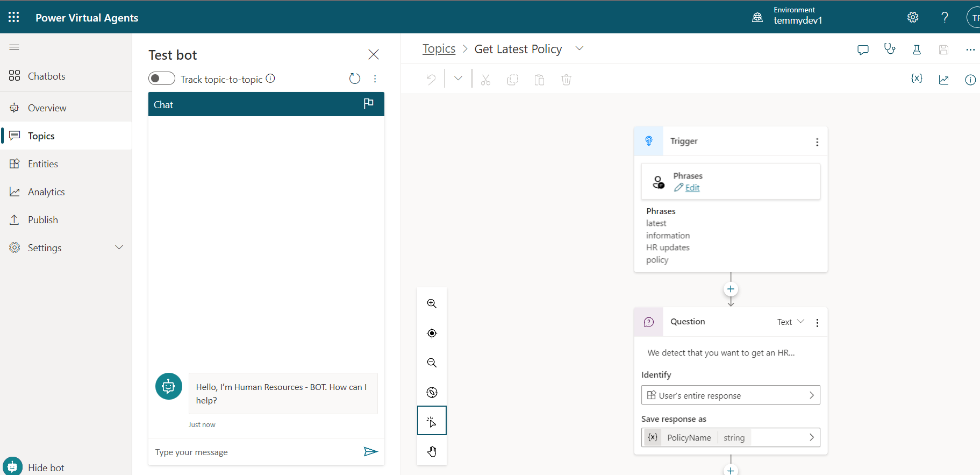Open Publish in sidebar
The width and height of the screenshot is (980, 475).
pos(66,219)
